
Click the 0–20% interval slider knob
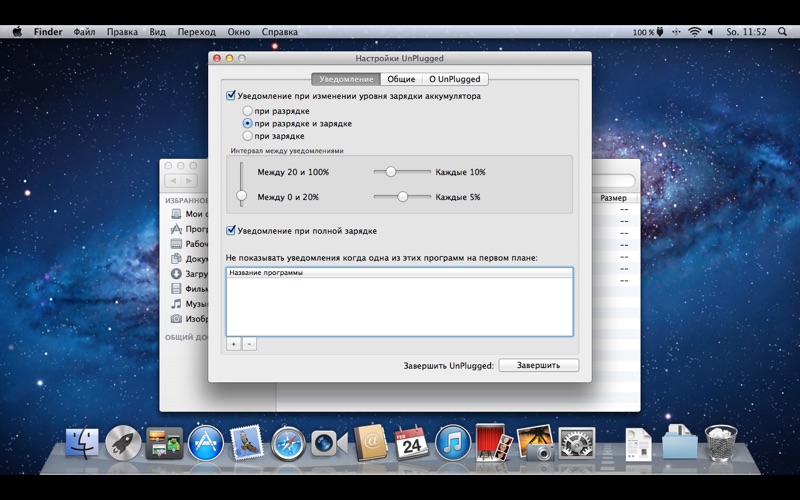tap(403, 196)
